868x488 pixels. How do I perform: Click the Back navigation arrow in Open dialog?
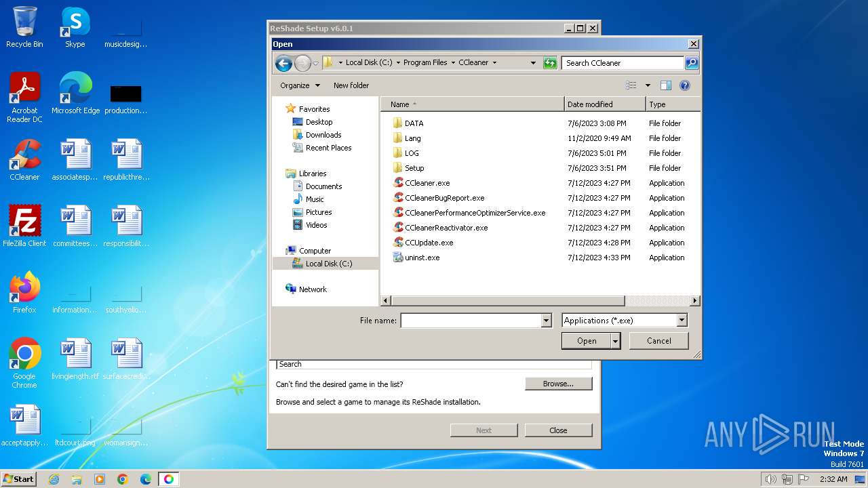pyautogui.click(x=283, y=64)
